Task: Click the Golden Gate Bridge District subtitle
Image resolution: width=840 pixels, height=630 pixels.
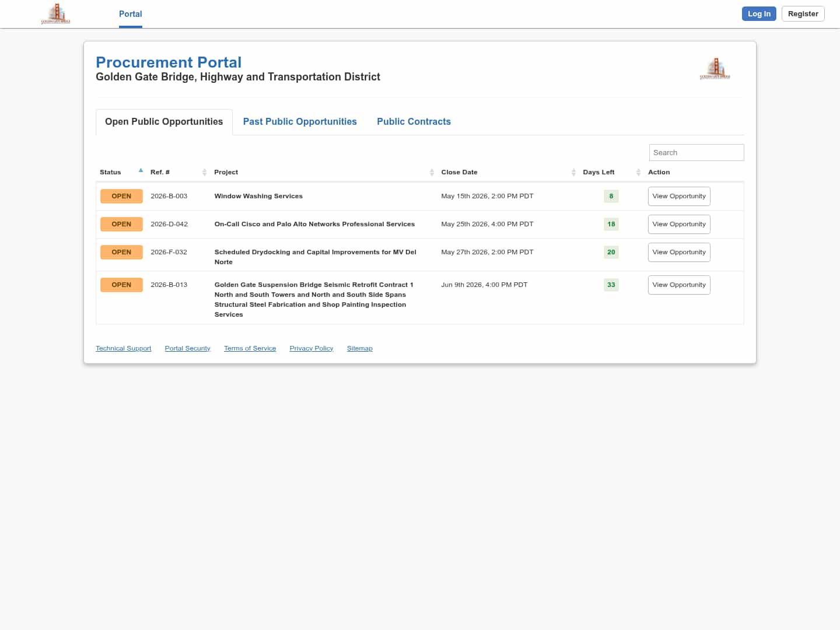Action: (238, 77)
